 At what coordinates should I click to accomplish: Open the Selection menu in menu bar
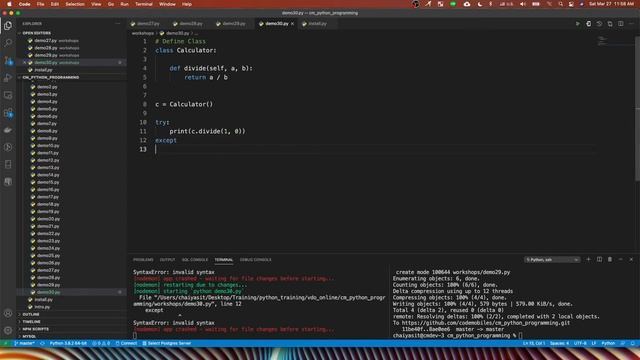click(x=75, y=4)
